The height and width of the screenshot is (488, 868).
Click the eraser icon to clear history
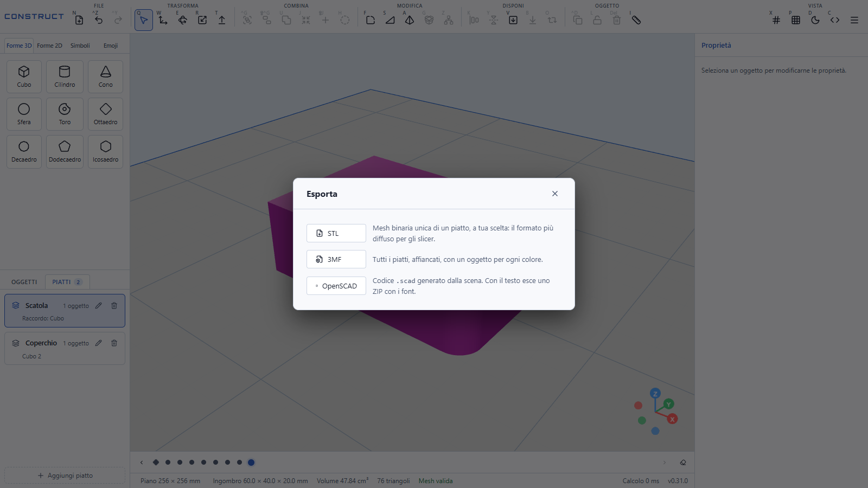683,463
